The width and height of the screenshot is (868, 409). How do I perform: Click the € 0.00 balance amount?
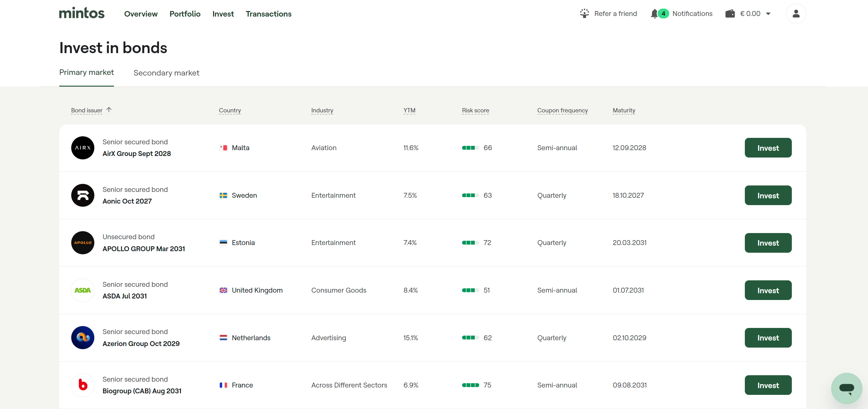750,14
